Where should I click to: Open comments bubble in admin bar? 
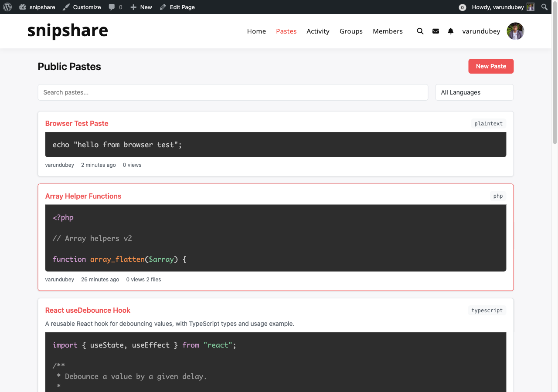pos(115,7)
